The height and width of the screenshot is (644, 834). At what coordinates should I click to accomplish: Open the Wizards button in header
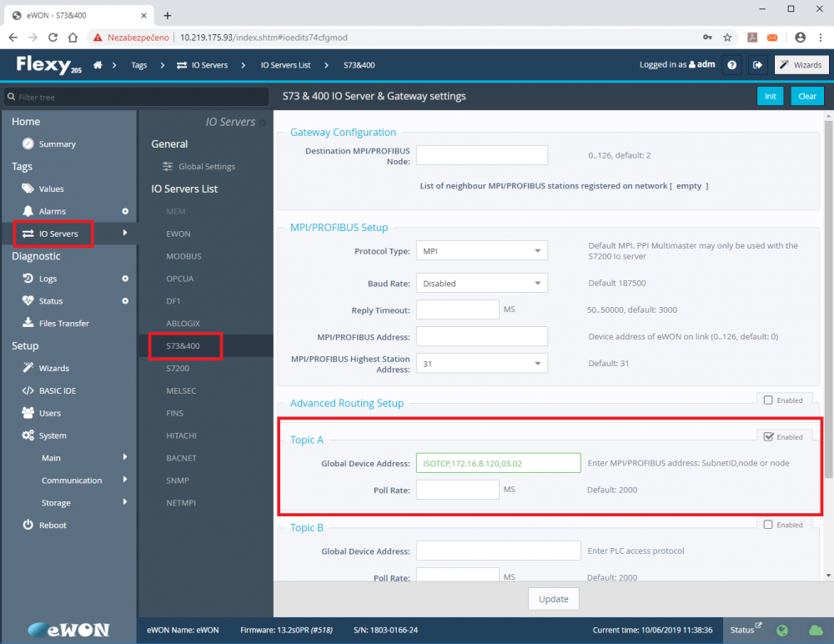pos(801,65)
